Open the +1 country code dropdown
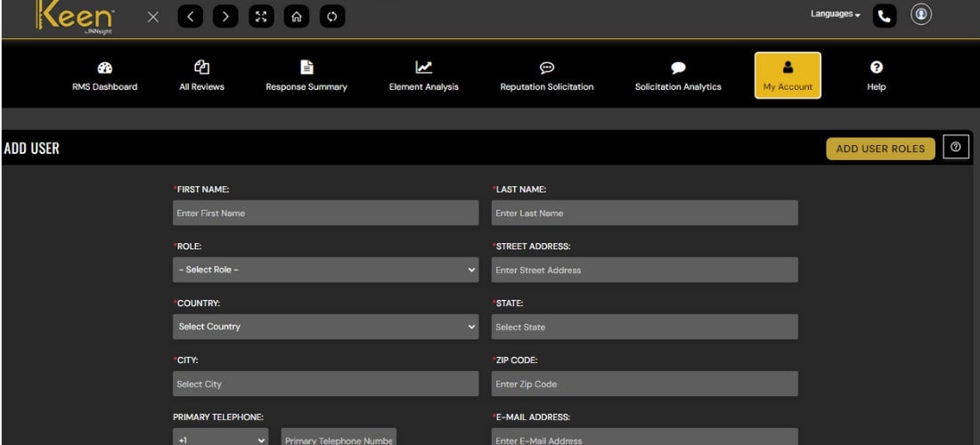The width and height of the screenshot is (980, 445). pyautogui.click(x=221, y=437)
